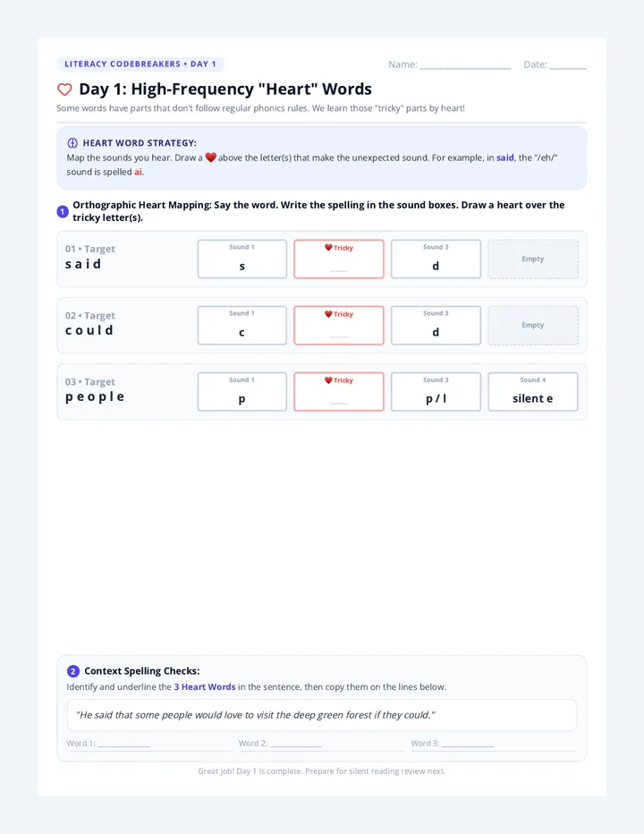Click the heart icon in could's Tricky box
The height and width of the screenshot is (834, 644).
pos(328,314)
